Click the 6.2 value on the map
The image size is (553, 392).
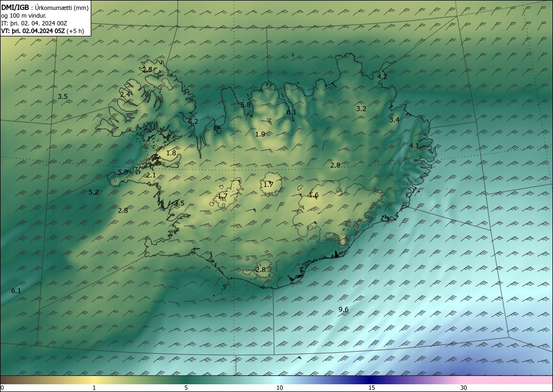[x=193, y=122]
